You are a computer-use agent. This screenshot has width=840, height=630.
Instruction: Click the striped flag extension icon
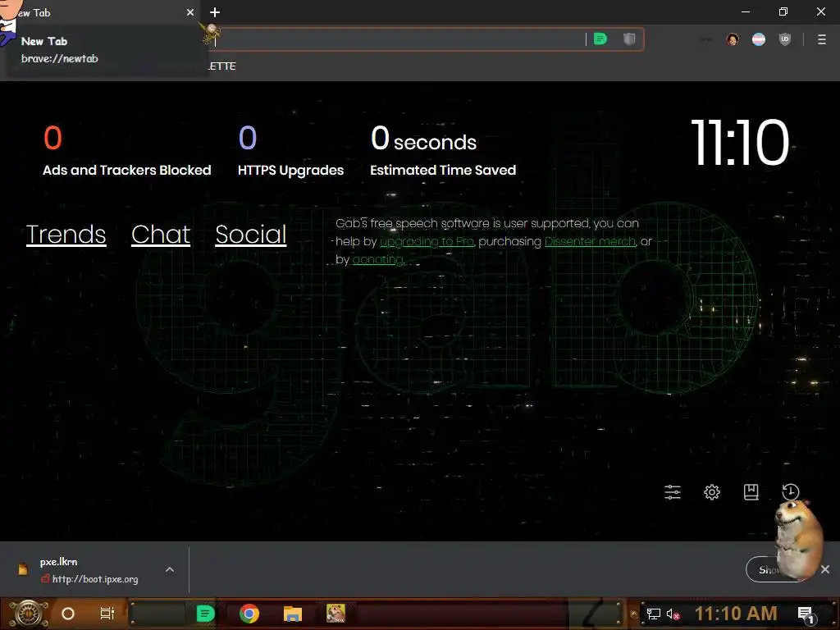759,39
